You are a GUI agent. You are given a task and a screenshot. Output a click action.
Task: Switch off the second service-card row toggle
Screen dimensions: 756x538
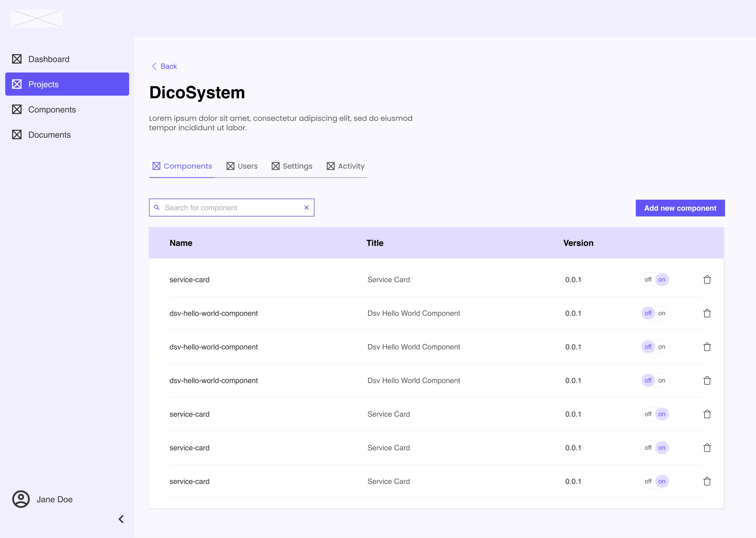pos(648,414)
